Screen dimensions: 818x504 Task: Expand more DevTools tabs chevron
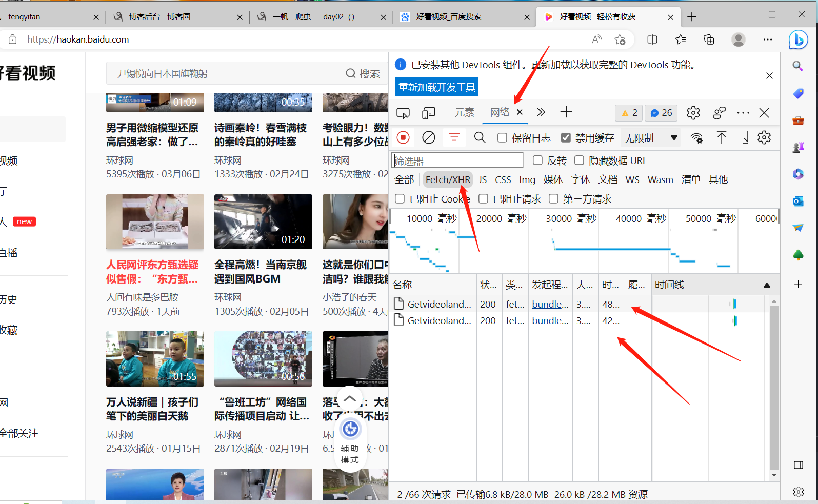coord(541,112)
